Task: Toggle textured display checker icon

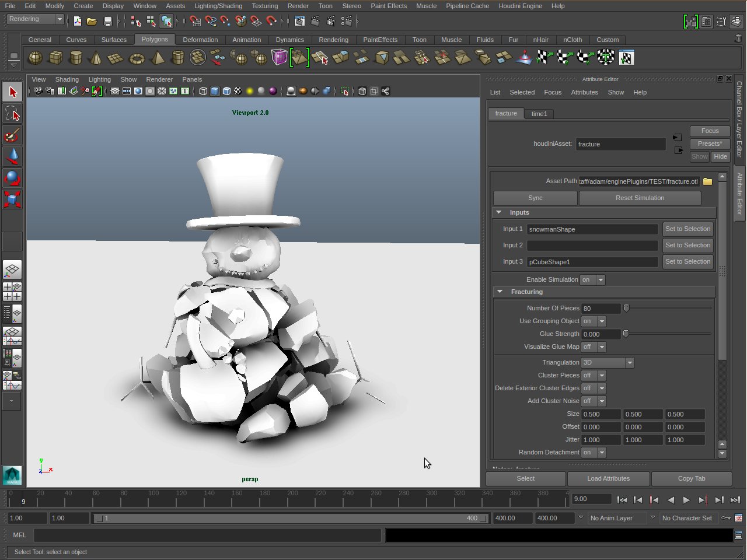Action: tap(238, 91)
